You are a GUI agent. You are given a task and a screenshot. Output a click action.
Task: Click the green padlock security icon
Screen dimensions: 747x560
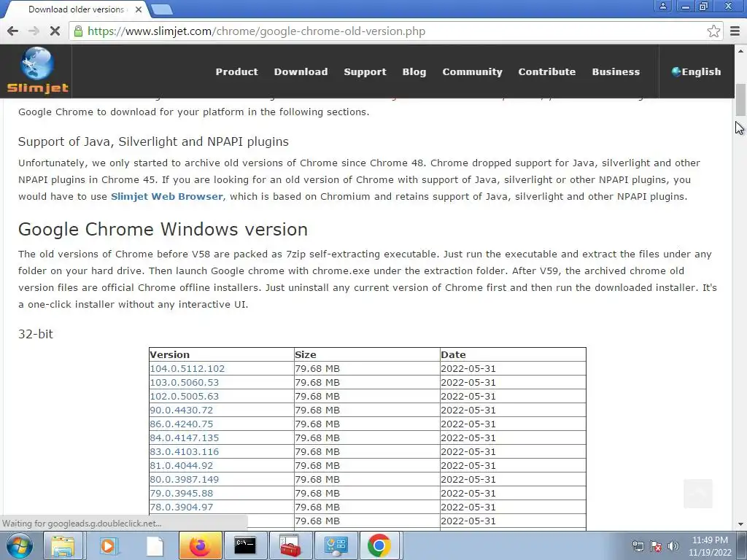coord(78,31)
